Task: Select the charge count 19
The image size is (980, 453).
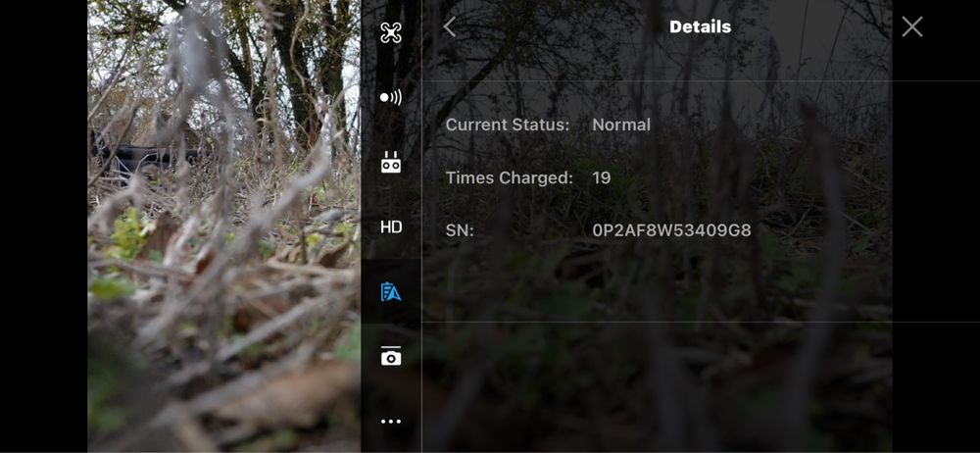Action: pos(602,177)
